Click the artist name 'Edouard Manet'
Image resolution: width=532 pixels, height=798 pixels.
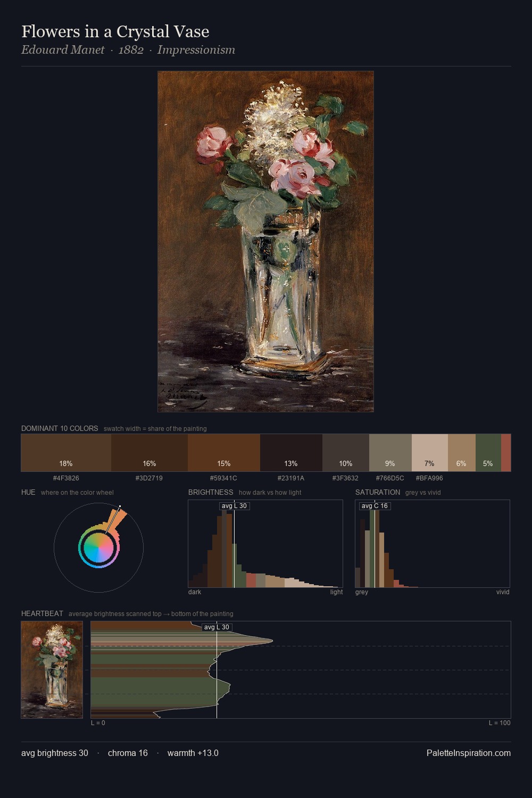coord(63,50)
